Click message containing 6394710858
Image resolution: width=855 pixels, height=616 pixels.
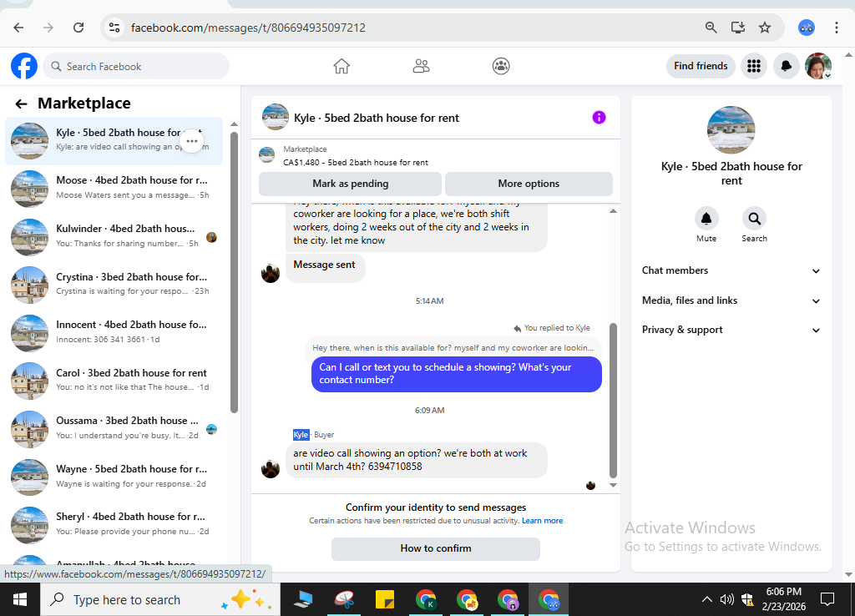[416, 460]
